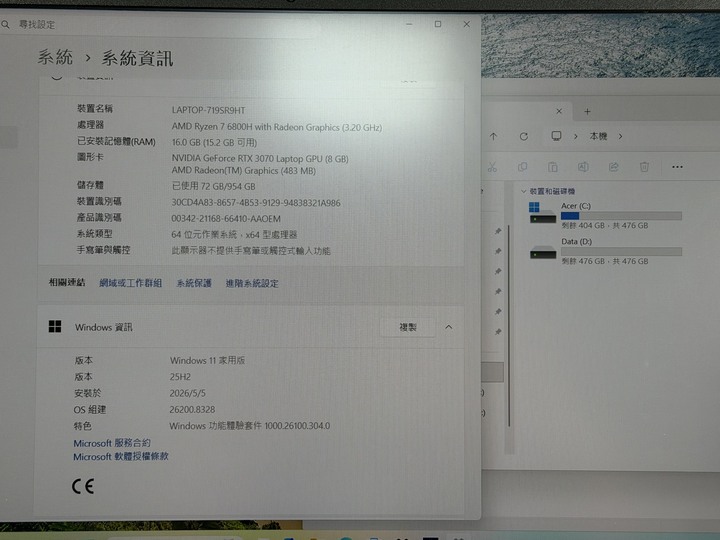Collapse the Windows 資訊 section chevron
The height and width of the screenshot is (540, 720).
coord(449,327)
